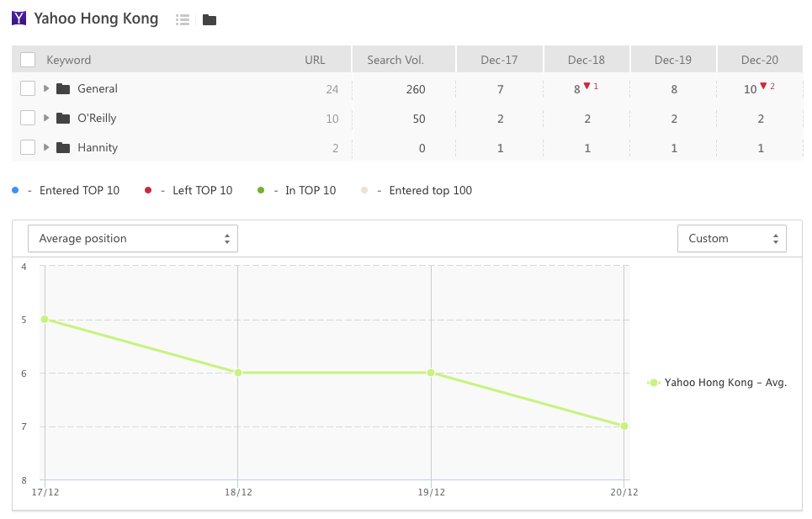
Task: Click the In TOP 10 legend label
Action: point(310,190)
